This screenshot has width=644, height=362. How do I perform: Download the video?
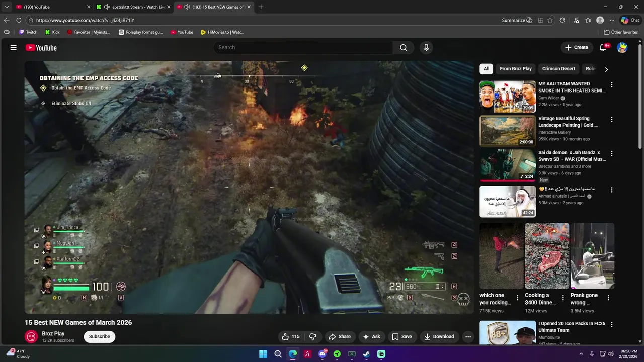coord(439,337)
